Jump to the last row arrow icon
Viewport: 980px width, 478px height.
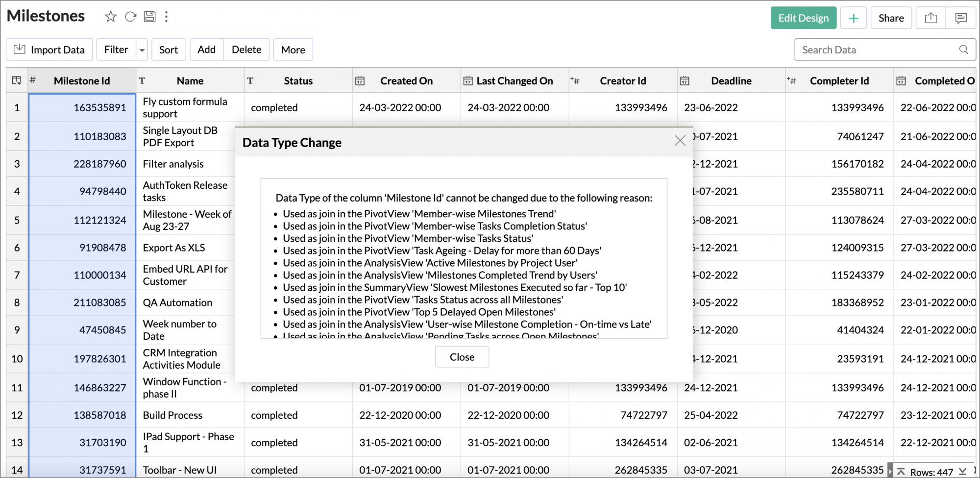point(962,472)
